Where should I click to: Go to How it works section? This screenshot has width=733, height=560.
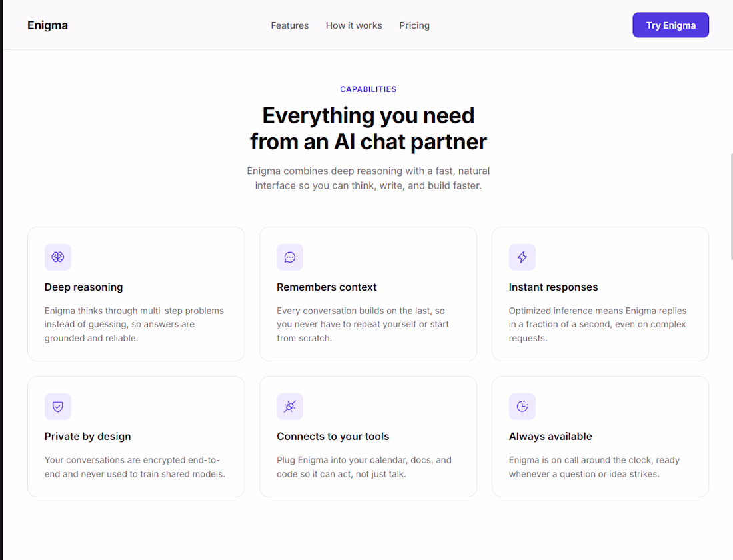point(354,25)
